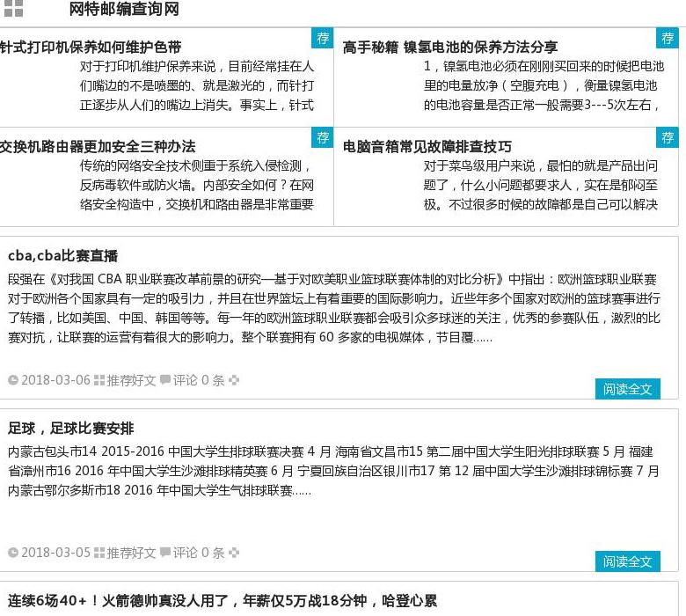Click the date 2018-03-06
Screen dimensions: 686x616
click(x=55, y=380)
